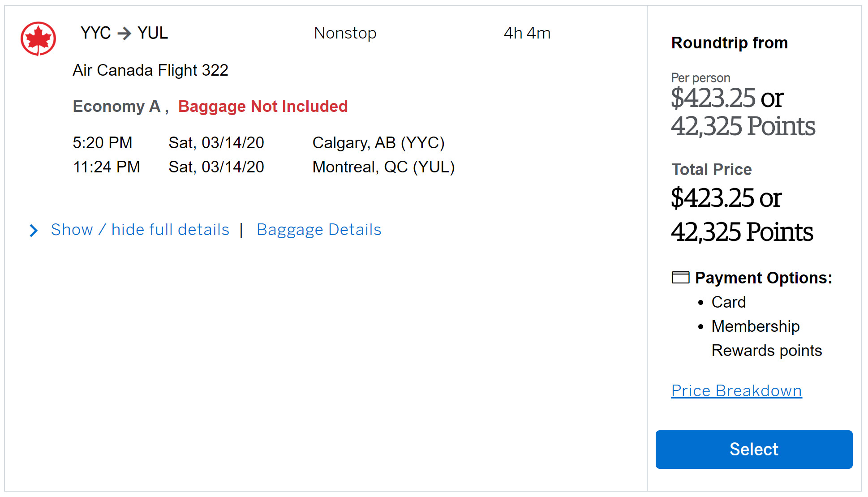The height and width of the screenshot is (497, 868).
Task: Click the Calgary, AB (YYC) origin text
Action: [x=378, y=143]
